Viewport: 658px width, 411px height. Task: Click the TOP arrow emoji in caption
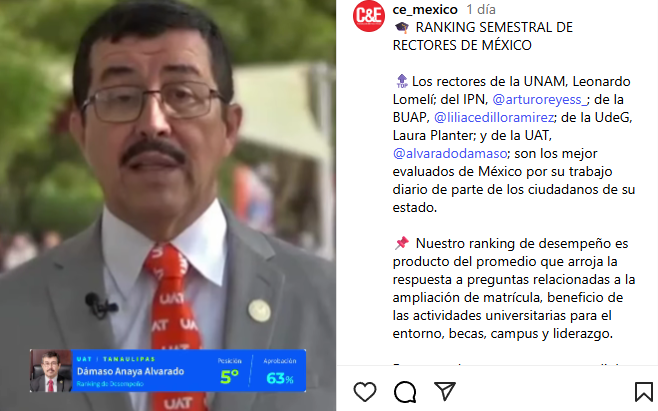click(x=402, y=81)
